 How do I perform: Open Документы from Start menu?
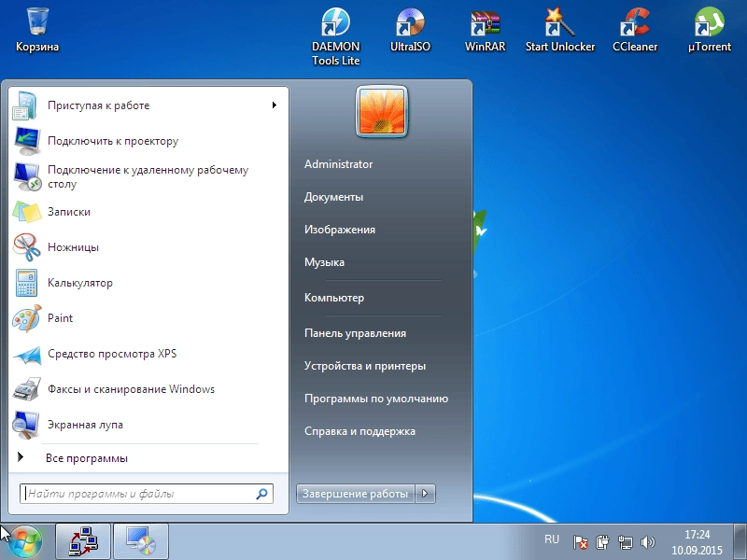click(x=333, y=197)
